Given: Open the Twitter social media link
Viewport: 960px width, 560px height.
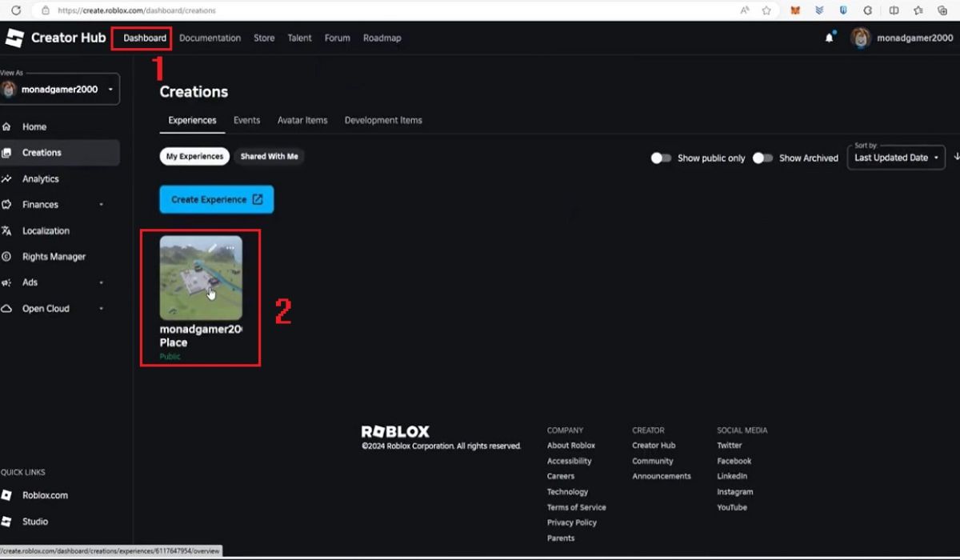Looking at the screenshot, I should click(x=730, y=446).
